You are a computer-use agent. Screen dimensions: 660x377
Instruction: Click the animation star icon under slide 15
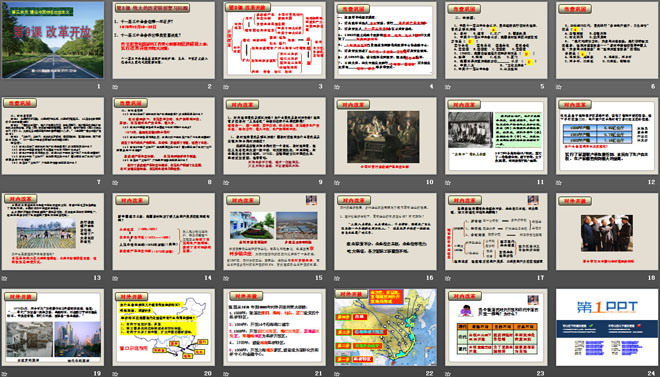click(226, 278)
